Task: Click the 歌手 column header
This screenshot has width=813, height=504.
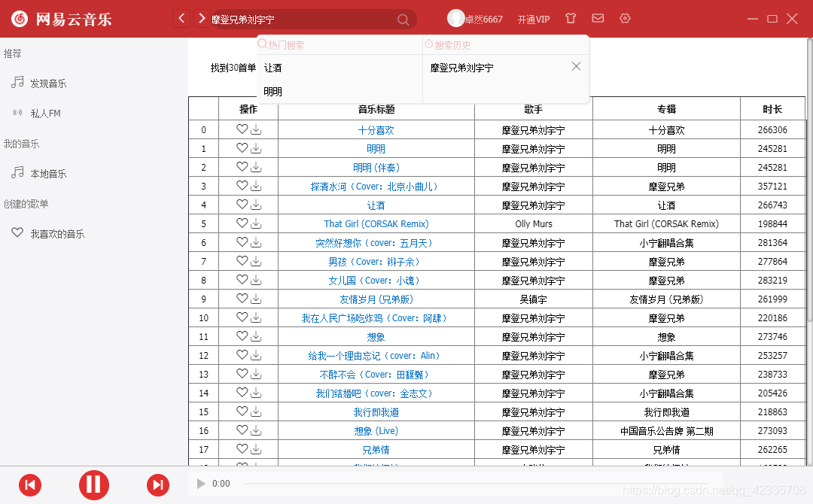Action: pos(533,109)
